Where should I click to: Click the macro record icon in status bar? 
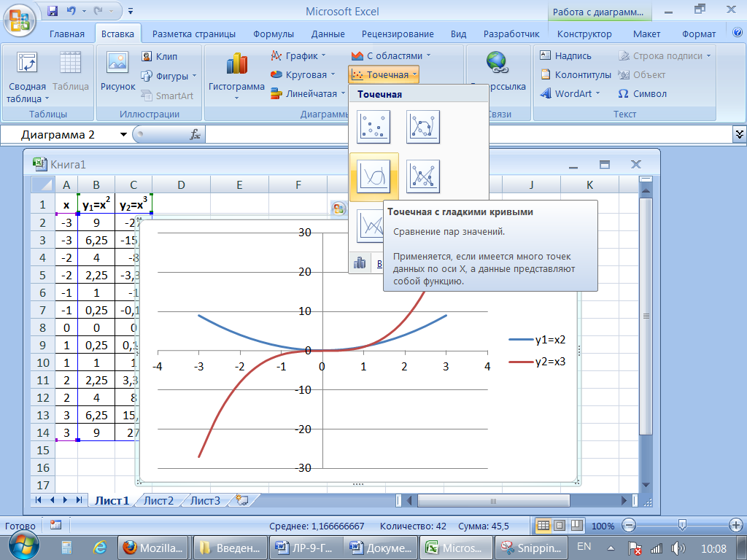[x=55, y=525]
